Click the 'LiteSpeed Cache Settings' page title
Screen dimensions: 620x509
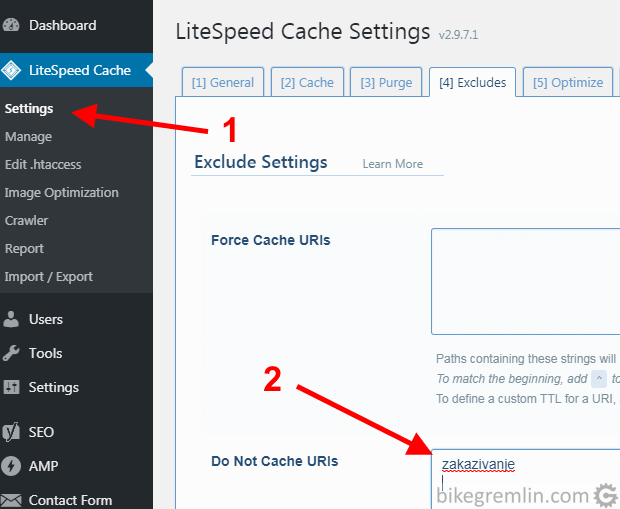[303, 32]
